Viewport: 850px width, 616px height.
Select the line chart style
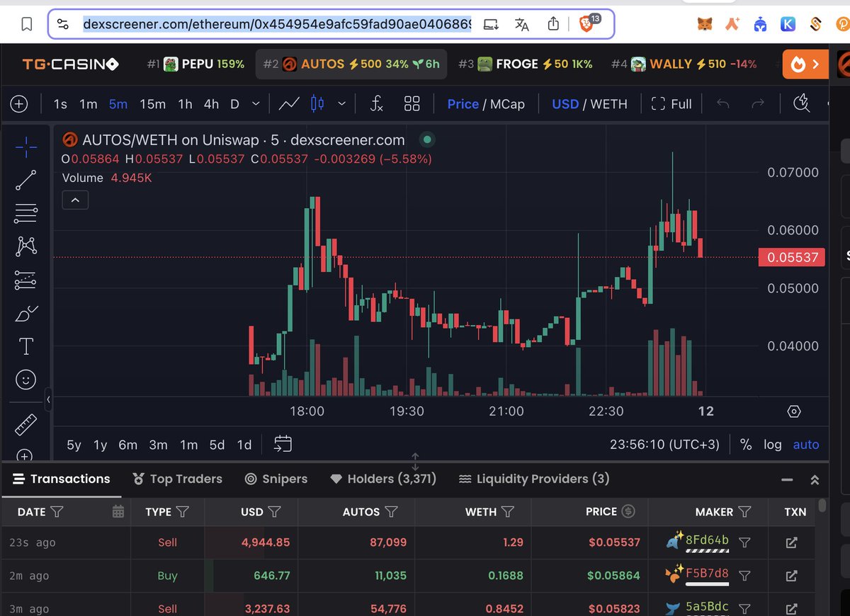[288, 104]
